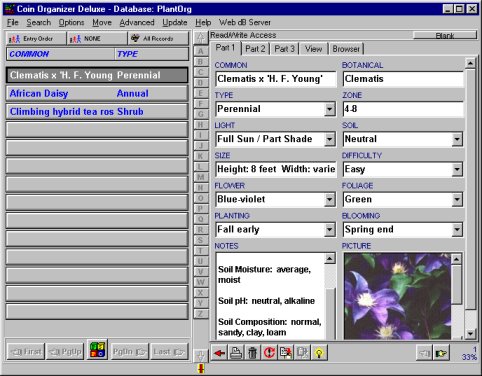
Task: Jump to letter P in alphabet index
Action: 200,209
